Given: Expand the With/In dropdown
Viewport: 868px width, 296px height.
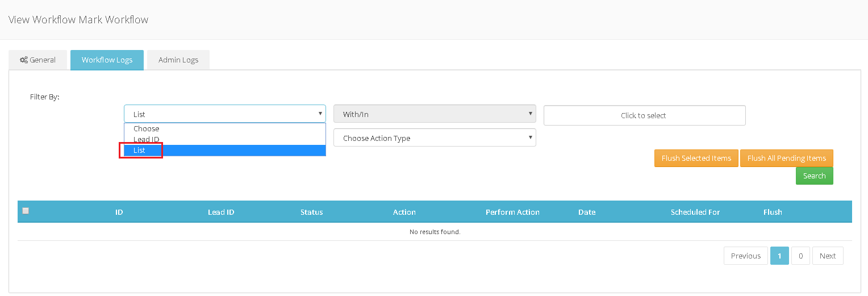Looking at the screenshot, I should [x=435, y=114].
